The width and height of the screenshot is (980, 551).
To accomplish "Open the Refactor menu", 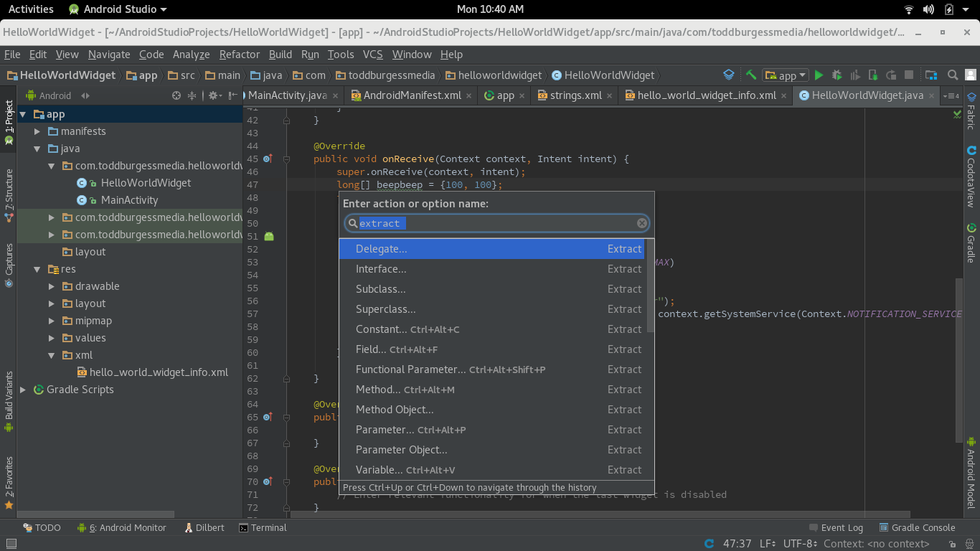I will coord(240,55).
